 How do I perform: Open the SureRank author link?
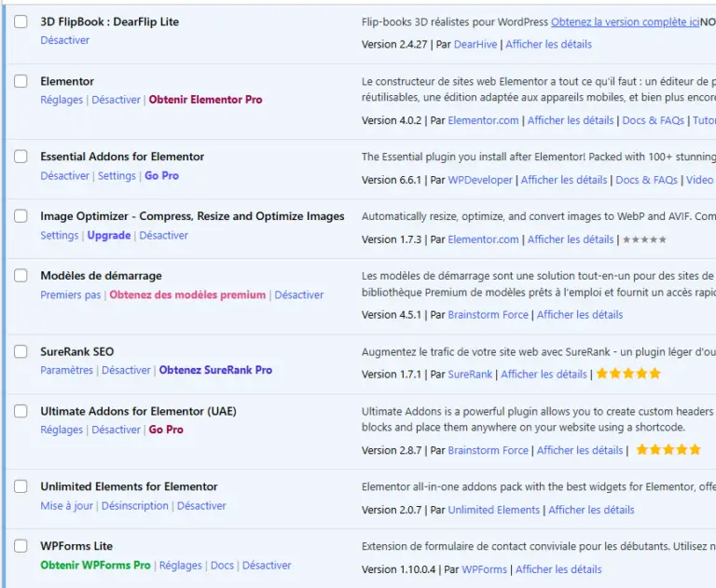[470, 375]
